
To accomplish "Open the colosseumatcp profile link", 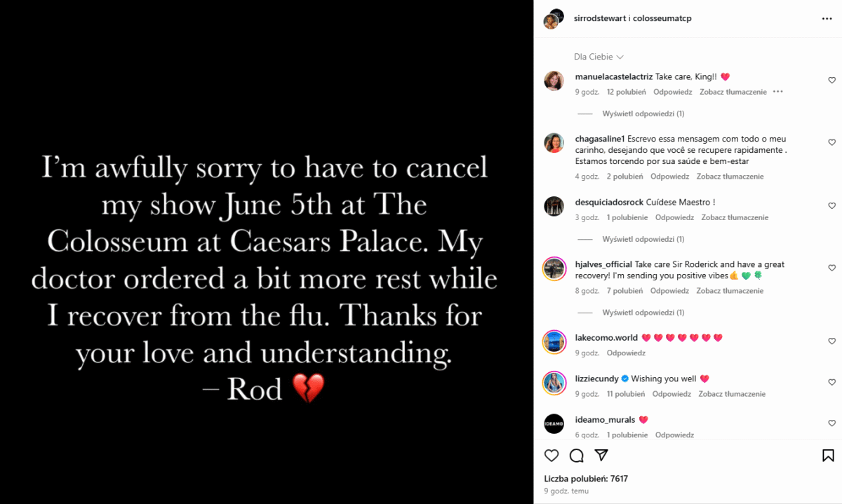I will click(662, 19).
